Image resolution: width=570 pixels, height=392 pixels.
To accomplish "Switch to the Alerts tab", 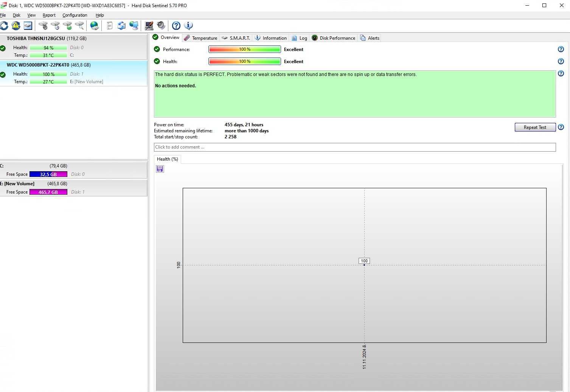I will pos(370,38).
